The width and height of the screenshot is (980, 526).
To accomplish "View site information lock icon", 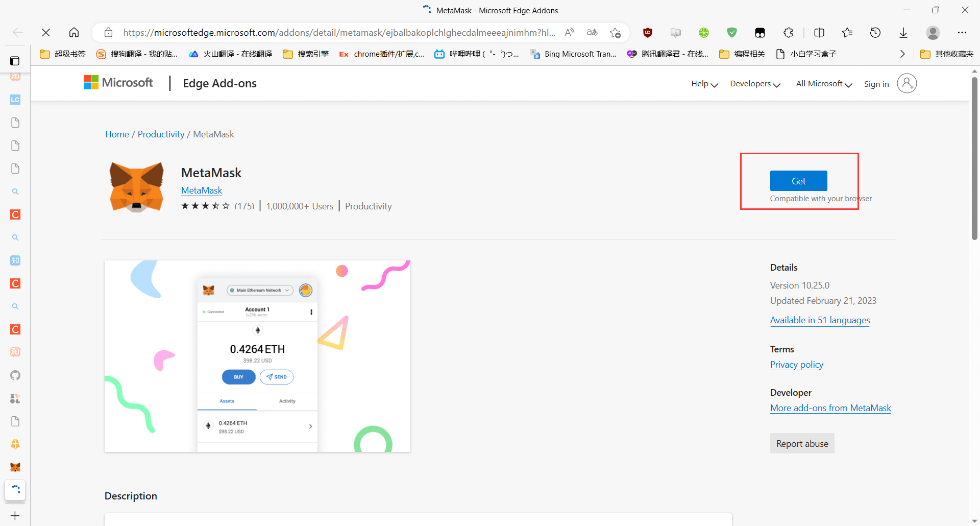I will pyautogui.click(x=108, y=33).
